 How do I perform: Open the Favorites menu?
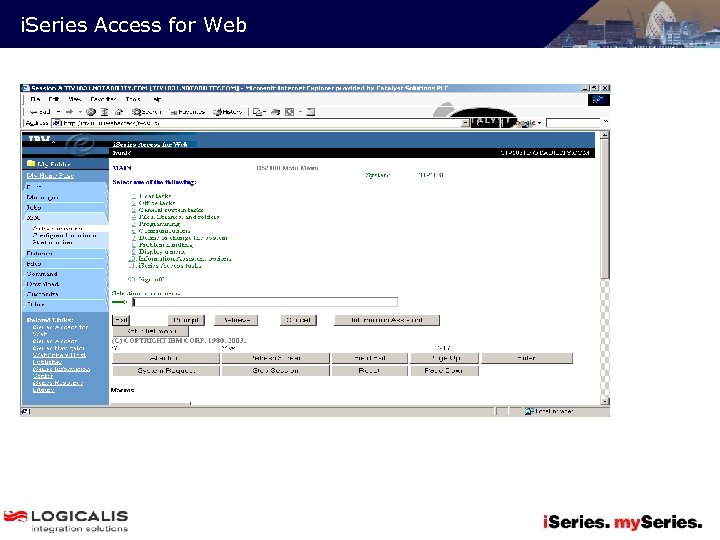point(103,99)
